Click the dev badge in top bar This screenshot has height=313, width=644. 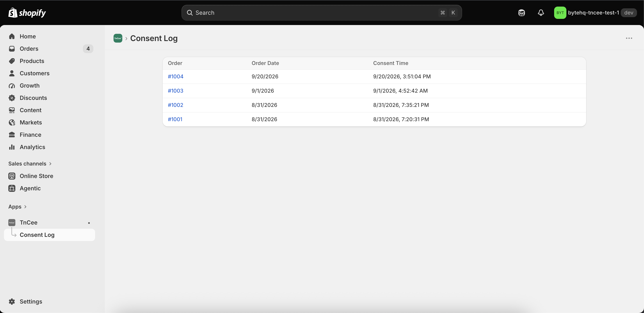point(628,13)
